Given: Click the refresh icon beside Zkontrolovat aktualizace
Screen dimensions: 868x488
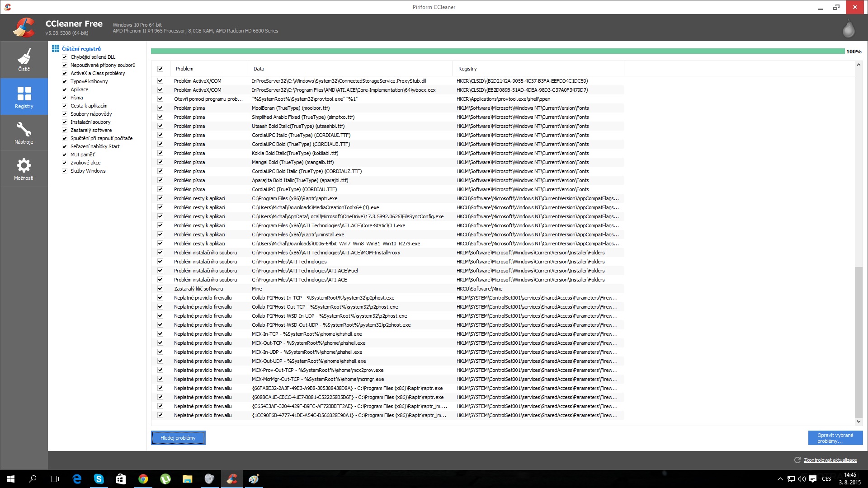Looking at the screenshot, I should (x=797, y=460).
